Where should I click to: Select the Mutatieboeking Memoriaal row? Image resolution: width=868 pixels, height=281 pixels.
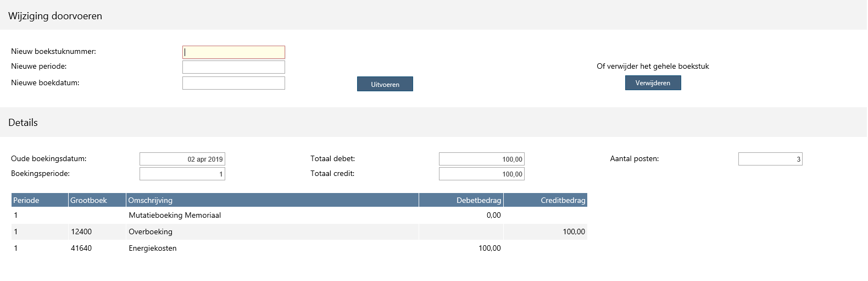coord(299,215)
